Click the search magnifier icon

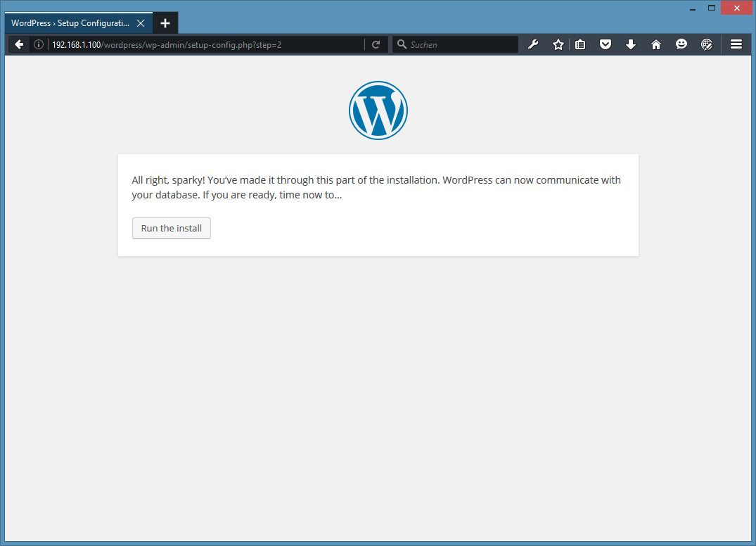click(x=402, y=45)
